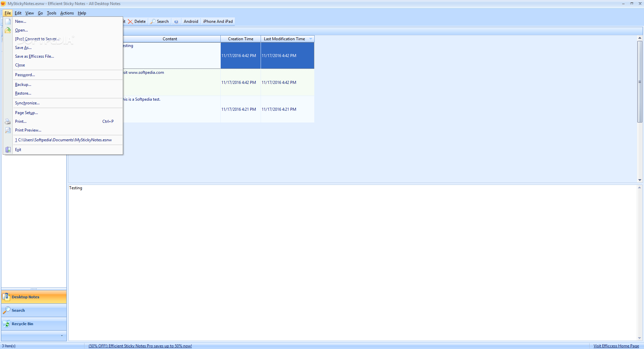Click the app icon in title bar
The image size is (644, 349).
point(3,4)
